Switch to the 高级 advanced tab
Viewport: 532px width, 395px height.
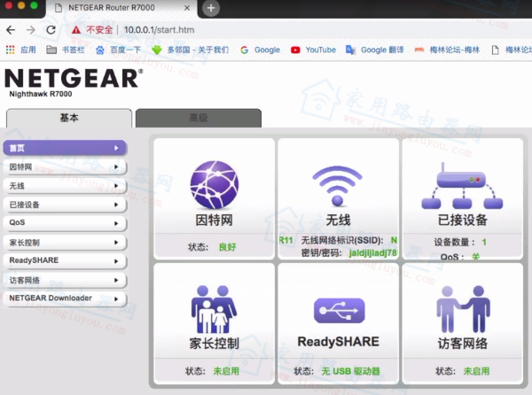click(198, 118)
